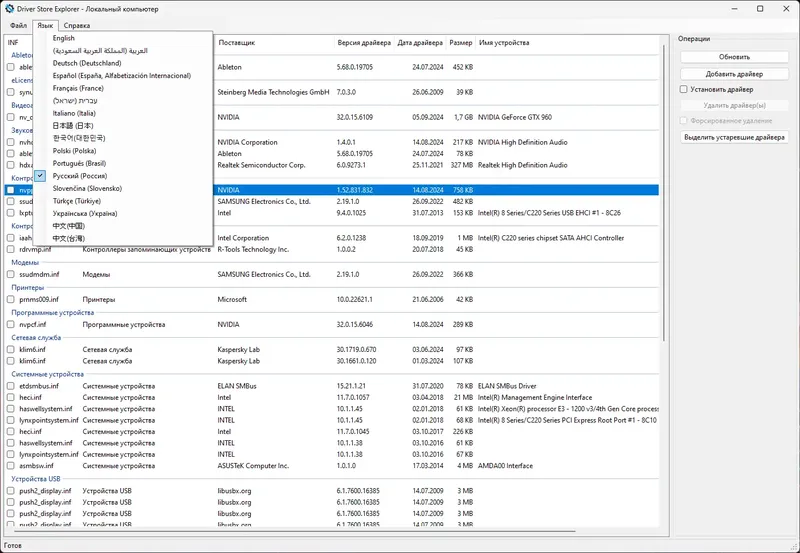Collapse the Системные устройства group header
Screen dimensions: 800x553
click(x=47, y=374)
